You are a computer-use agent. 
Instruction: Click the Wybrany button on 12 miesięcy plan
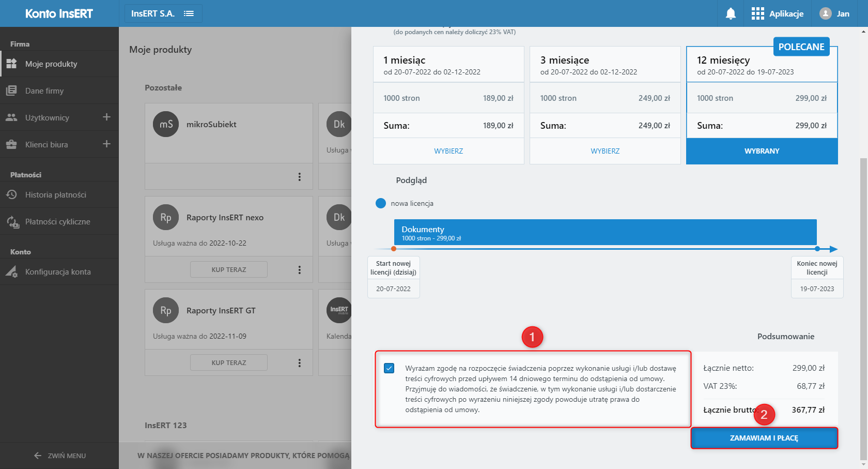click(762, 151)
